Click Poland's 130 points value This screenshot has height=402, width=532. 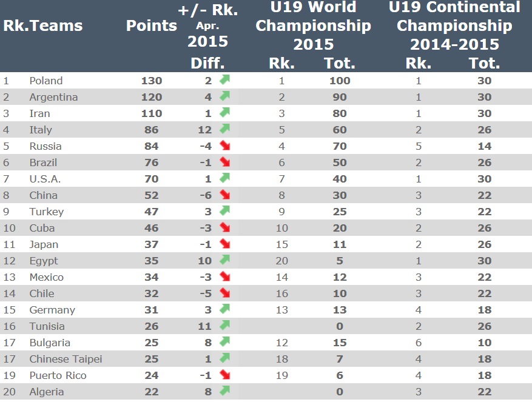point(152,81)
